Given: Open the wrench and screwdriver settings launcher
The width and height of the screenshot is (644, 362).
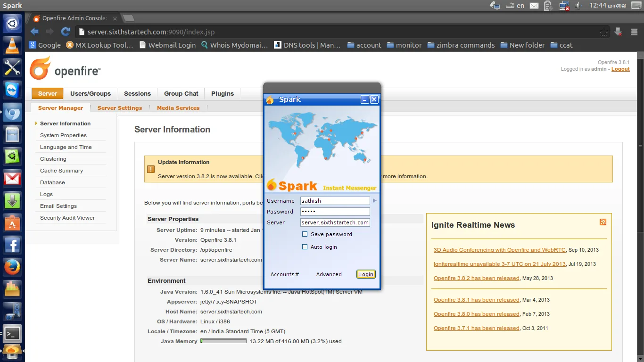Looking at the screenshot, I should coord(12,67).
